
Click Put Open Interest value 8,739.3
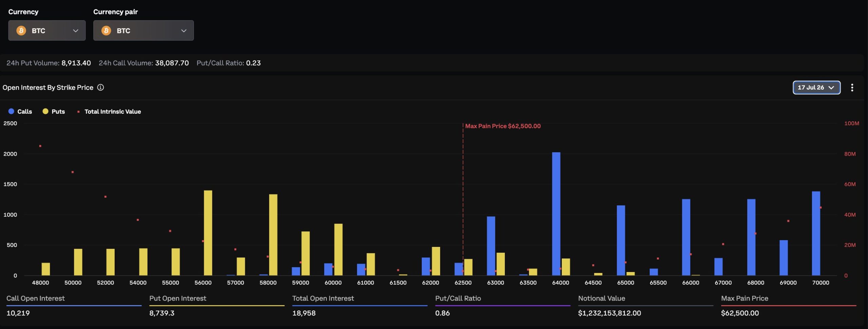point(162,313)
